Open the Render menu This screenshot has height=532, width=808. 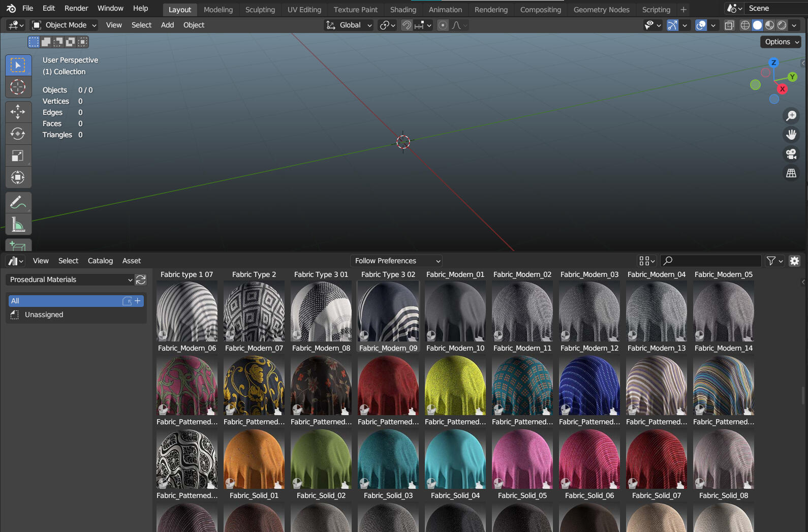click(76, 8)
